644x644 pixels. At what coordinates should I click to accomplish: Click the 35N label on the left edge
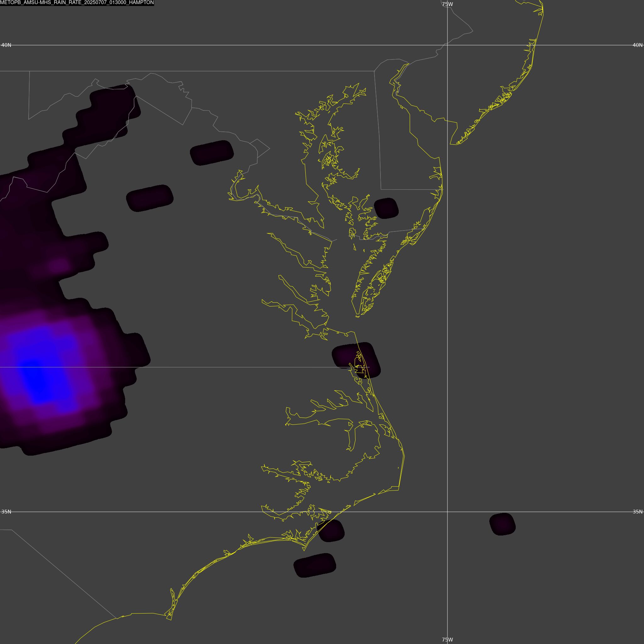point(6,512)
